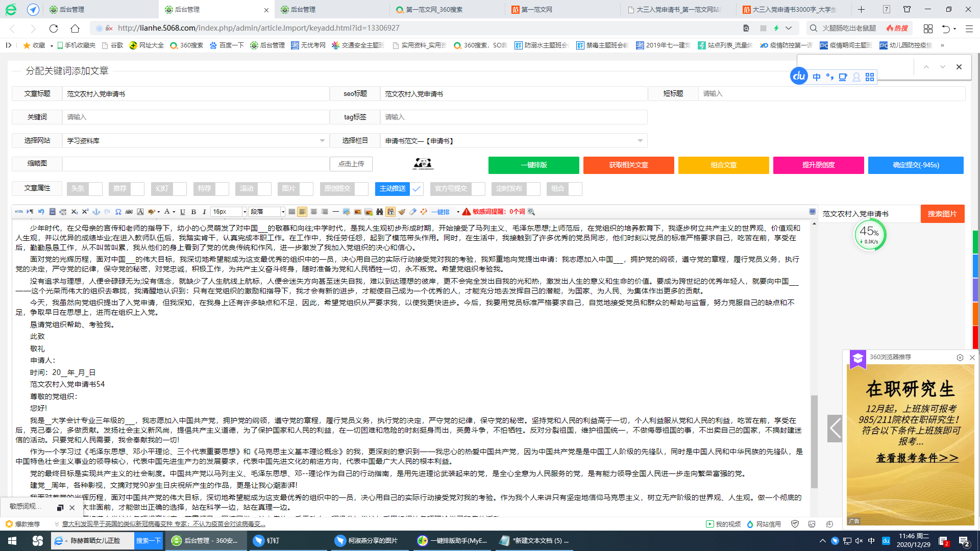
Task: Apply Underline to editor text
Action: pos(182,211)
